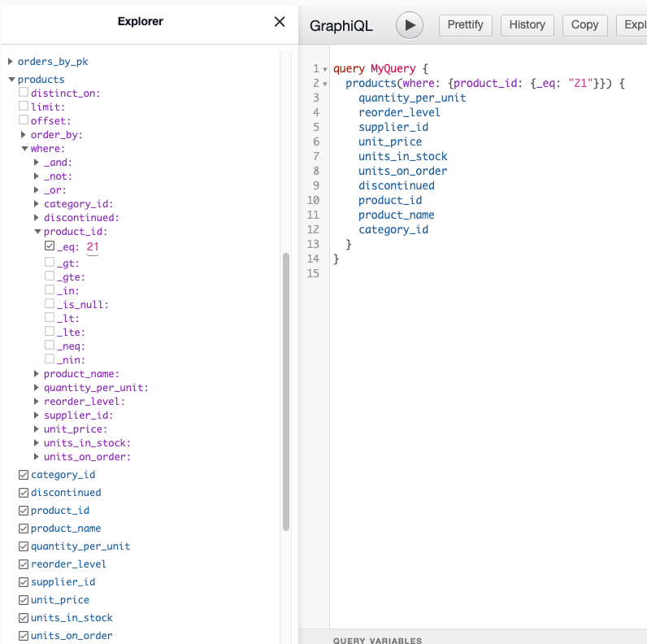The width and height of the screenshot is (647, 644).
Task: Collapse products block at line 2
Action: pos(325,84)
